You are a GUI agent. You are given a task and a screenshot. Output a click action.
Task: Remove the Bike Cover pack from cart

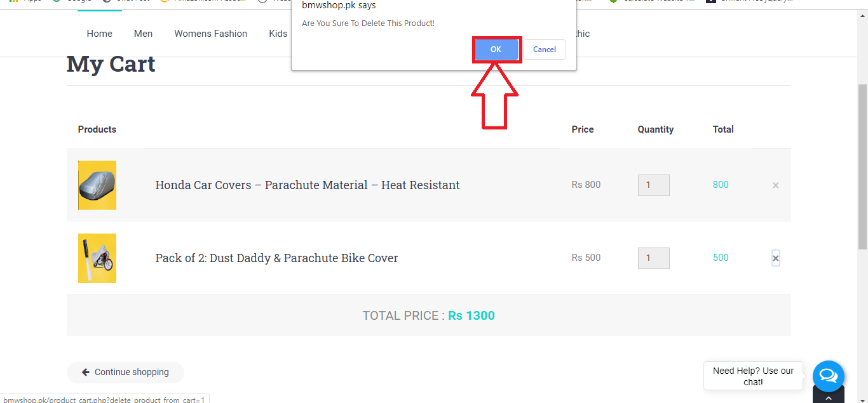[775, 258]
